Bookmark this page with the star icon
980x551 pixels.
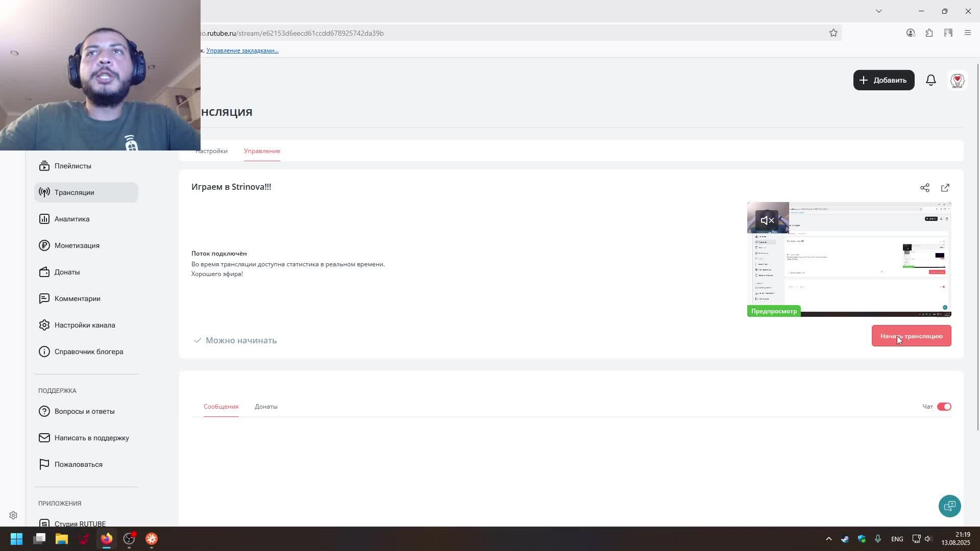tap(833, 33)
